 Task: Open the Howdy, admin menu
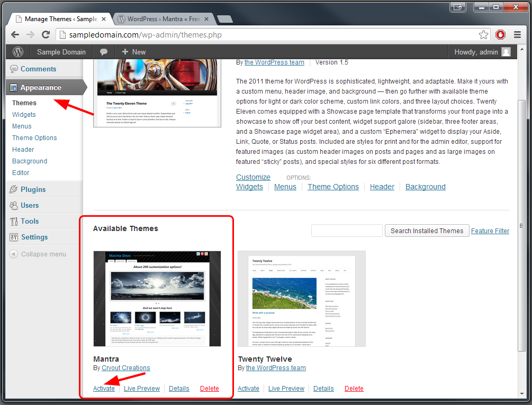pyautogui.click(x=482, y=52)
